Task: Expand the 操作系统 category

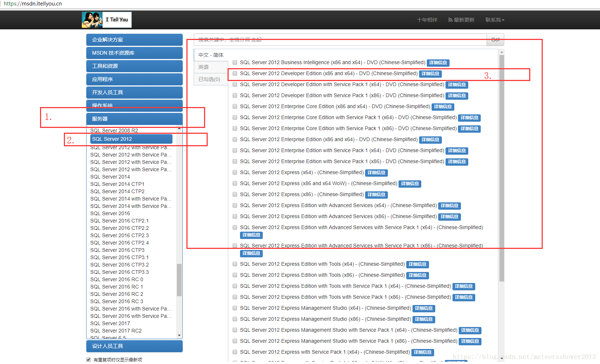Action: pos(134,105)
